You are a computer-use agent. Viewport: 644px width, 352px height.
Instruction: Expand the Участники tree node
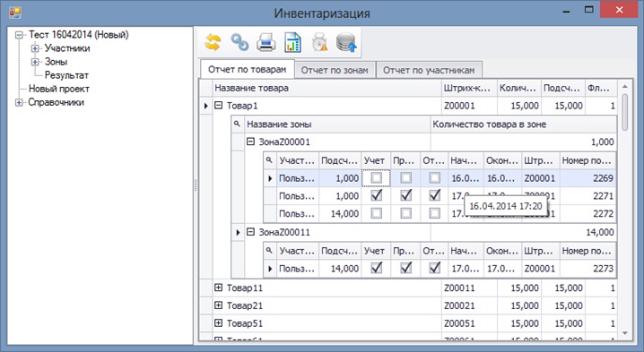(35, 48)
